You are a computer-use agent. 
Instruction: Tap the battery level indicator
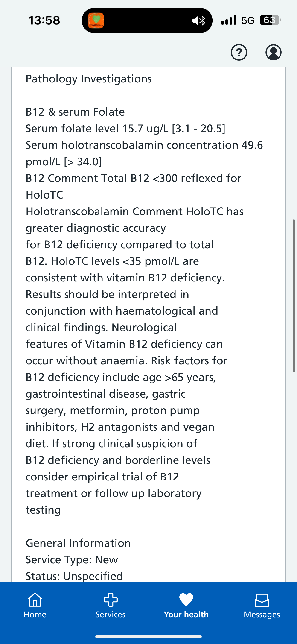click(270, 20)
